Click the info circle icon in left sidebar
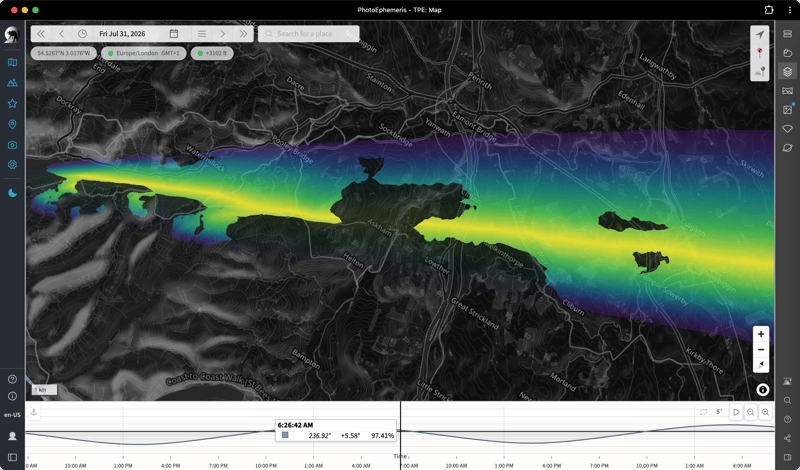Screen dimensions: 800x470 point(12,396)
